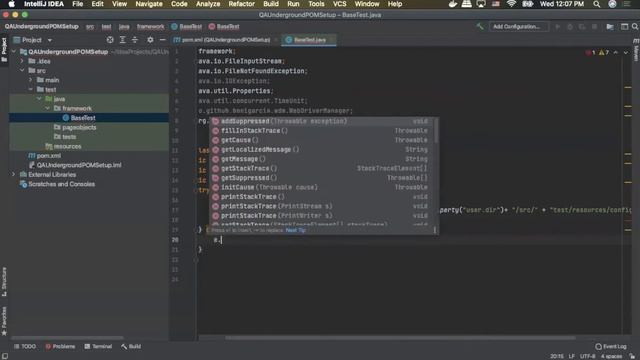
Task: Click the error count indicator in editor
Action: (x=590, y=53)
